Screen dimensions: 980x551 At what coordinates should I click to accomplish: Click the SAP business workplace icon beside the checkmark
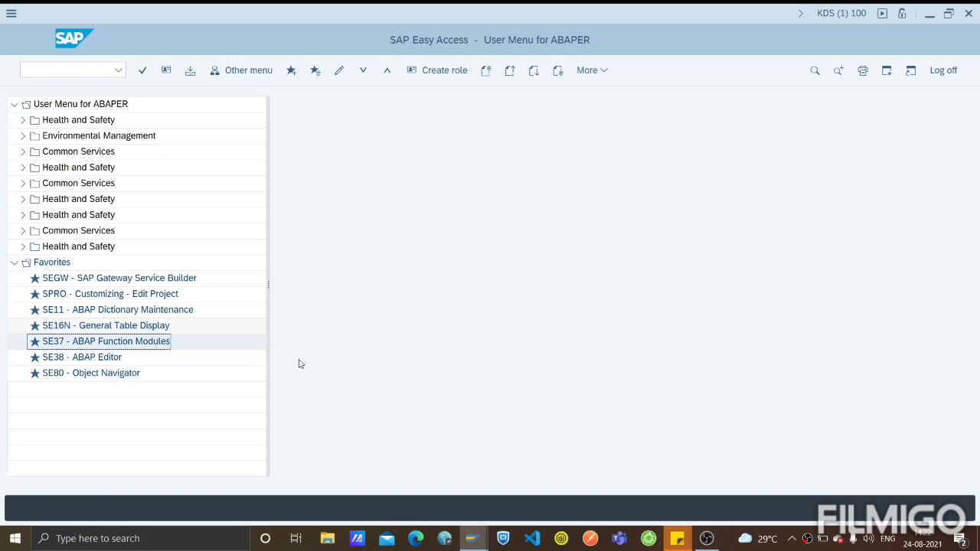[166, 70]
